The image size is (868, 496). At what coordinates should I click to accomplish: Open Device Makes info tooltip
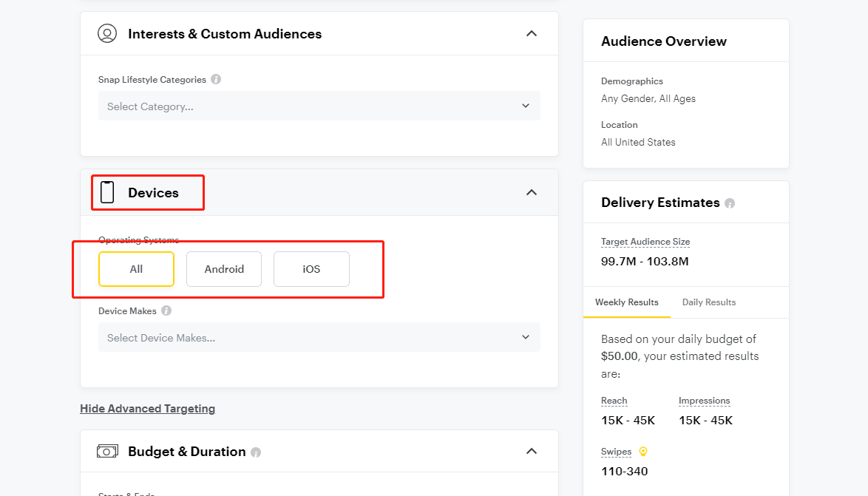166,310
